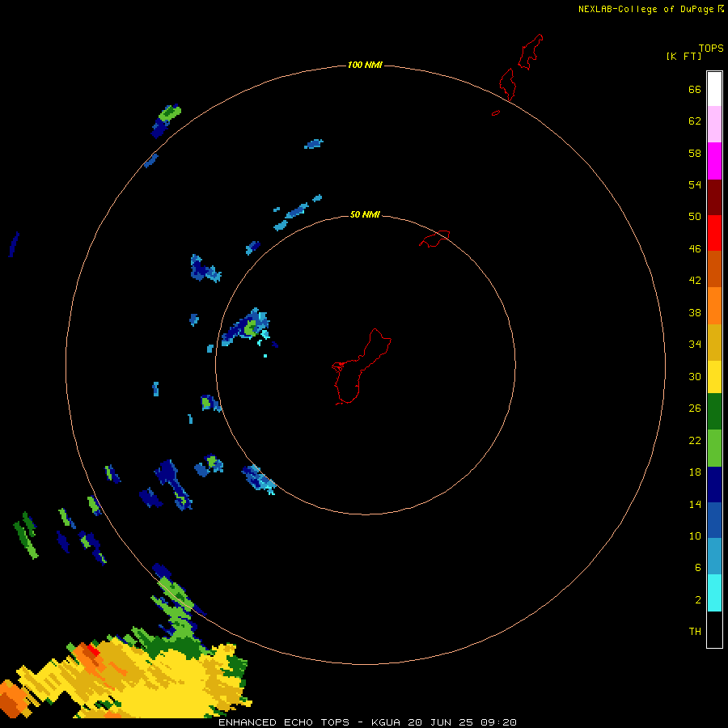
Task: Click the '34' legend value
Action: tap(695, 345)
